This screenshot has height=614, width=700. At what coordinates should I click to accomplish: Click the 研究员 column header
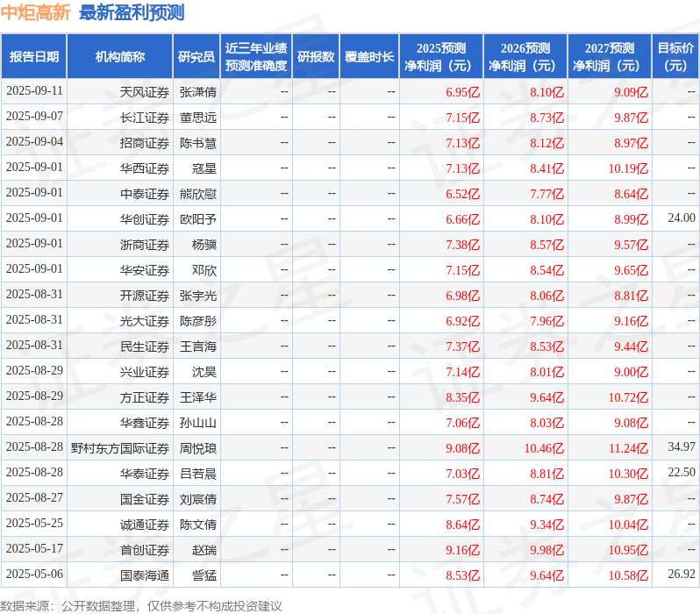(196, 57)
